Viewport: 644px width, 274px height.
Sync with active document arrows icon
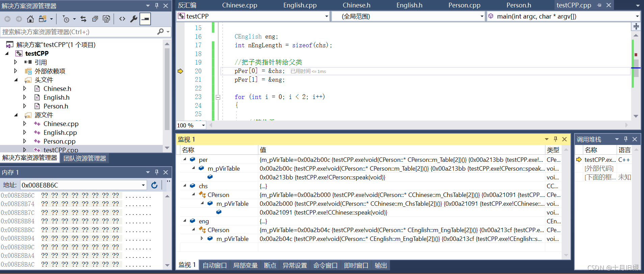(x=83, y=19)
